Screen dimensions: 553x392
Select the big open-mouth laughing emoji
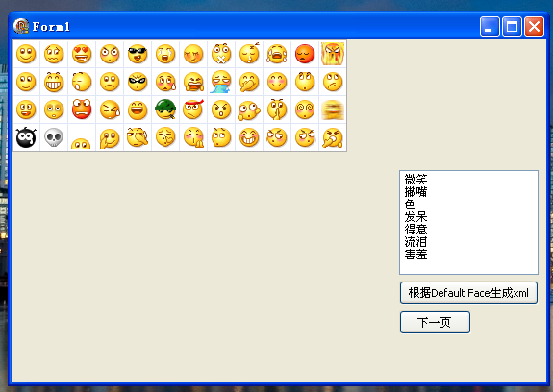pyautogui.click(x=138, y=110)
